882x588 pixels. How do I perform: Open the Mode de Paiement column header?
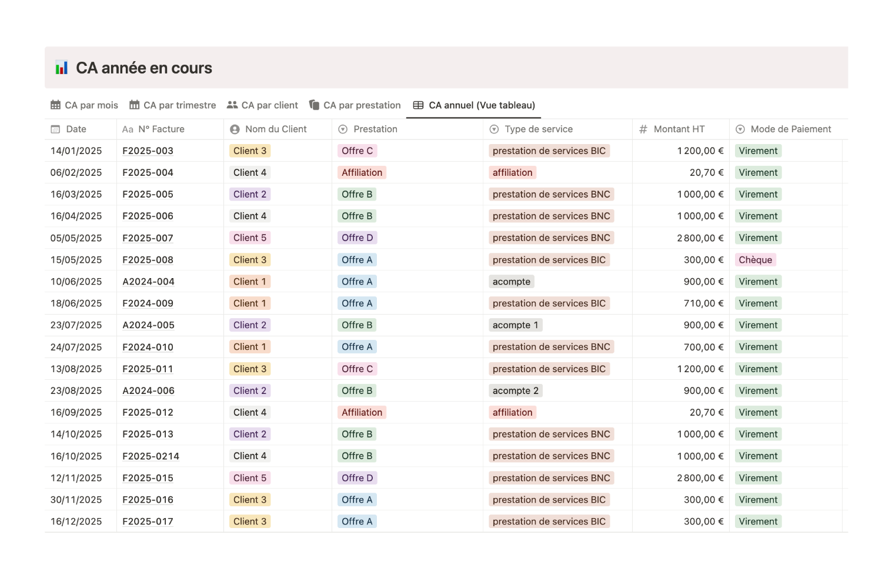(789, 129)
